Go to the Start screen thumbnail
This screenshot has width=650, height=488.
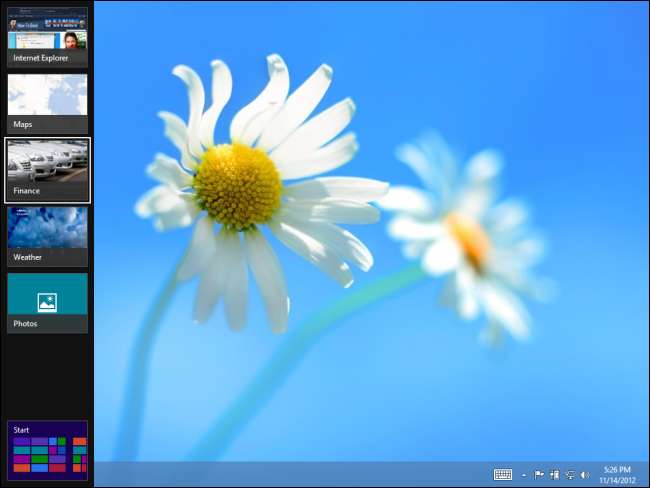click(x=47, y=450)
